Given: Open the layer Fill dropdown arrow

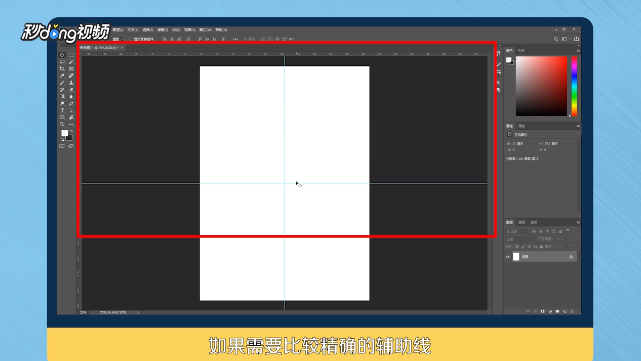Looking at the screenshot, I should pyautogui.click(x=566, y=247).
